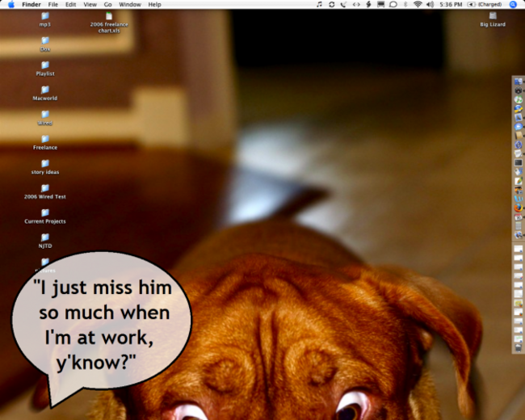Select the Wired folder

click(x=45, y=118)
